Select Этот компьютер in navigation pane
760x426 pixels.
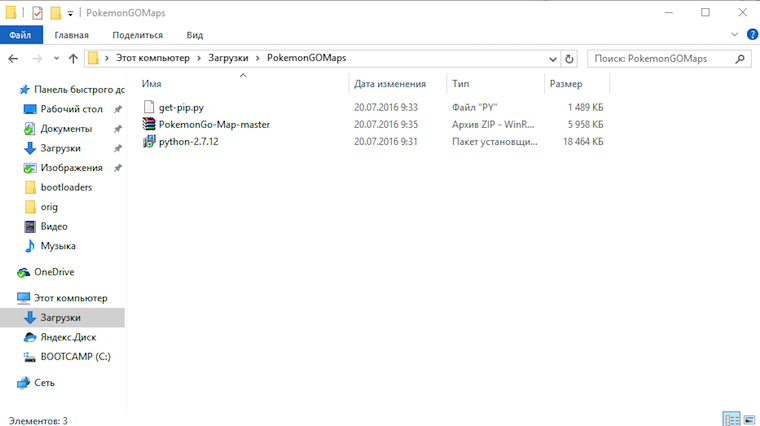[70, 298]
